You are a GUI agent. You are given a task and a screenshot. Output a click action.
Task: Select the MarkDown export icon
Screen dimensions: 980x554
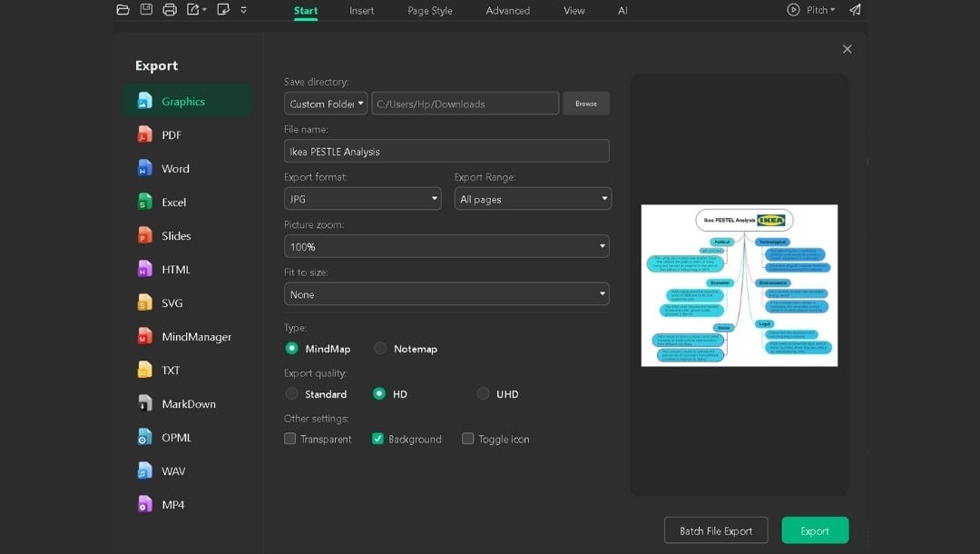(144, 404)
